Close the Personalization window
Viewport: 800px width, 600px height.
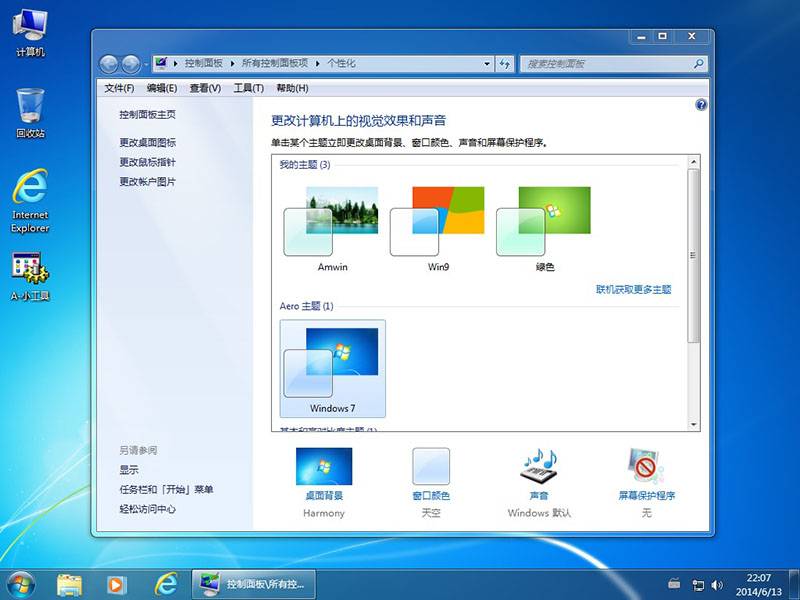[692, 37]
